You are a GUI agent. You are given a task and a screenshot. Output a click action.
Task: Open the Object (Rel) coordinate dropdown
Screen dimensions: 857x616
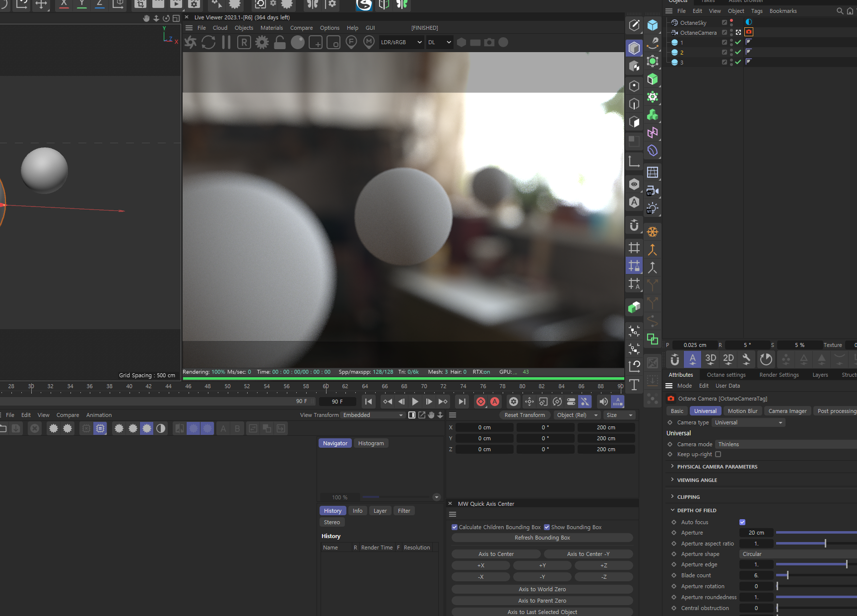coord(577,415)
